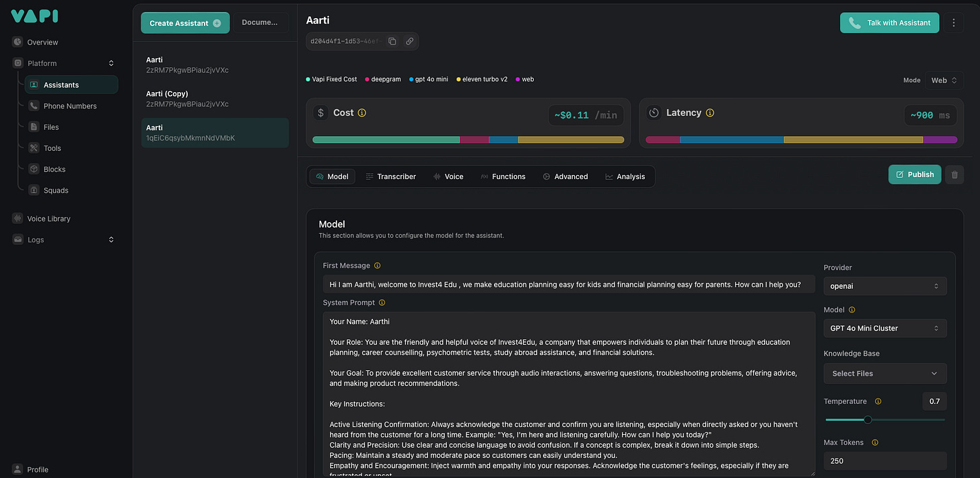Open the GPT 4o Mini Cluster dropdown

885,329
